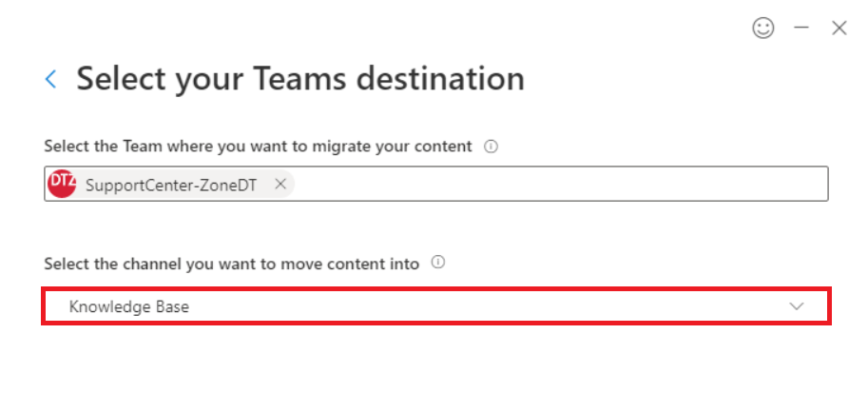Go back using the blue left arrow
Image resolution: width=868 pixels, height=393 pixels.
(x=50, y=79)
